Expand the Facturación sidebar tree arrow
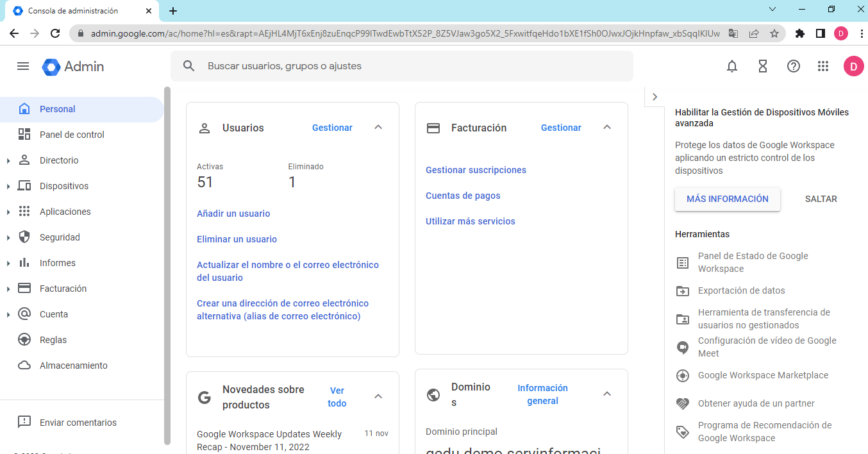Image resolution: width=868 pixels, height=454 pixels. click(8, 289)
